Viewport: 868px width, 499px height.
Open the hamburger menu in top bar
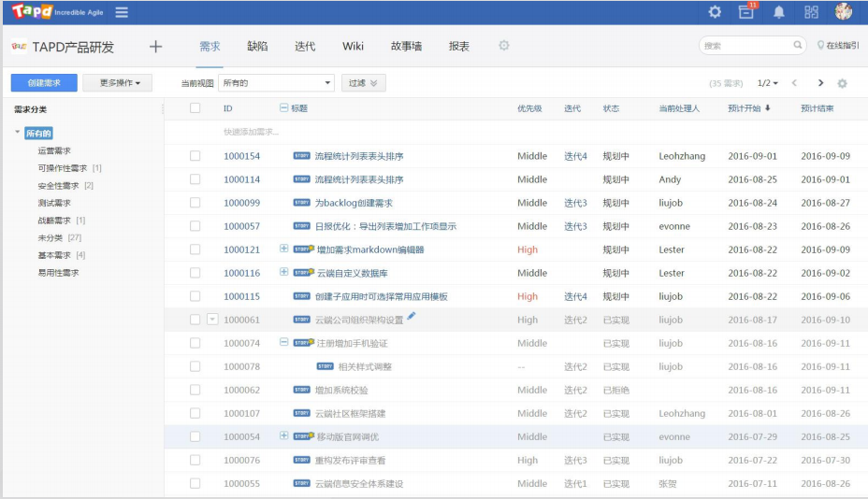[122, 12]
